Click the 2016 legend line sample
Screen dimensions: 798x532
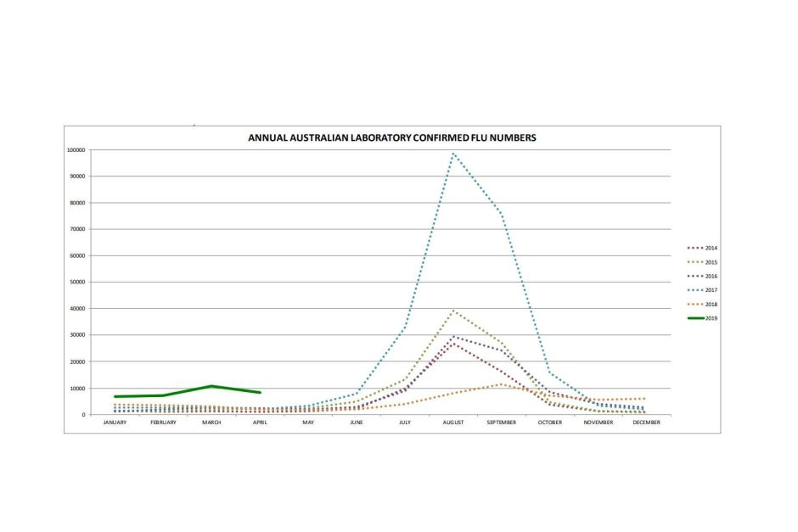click(x=694, y=277)
